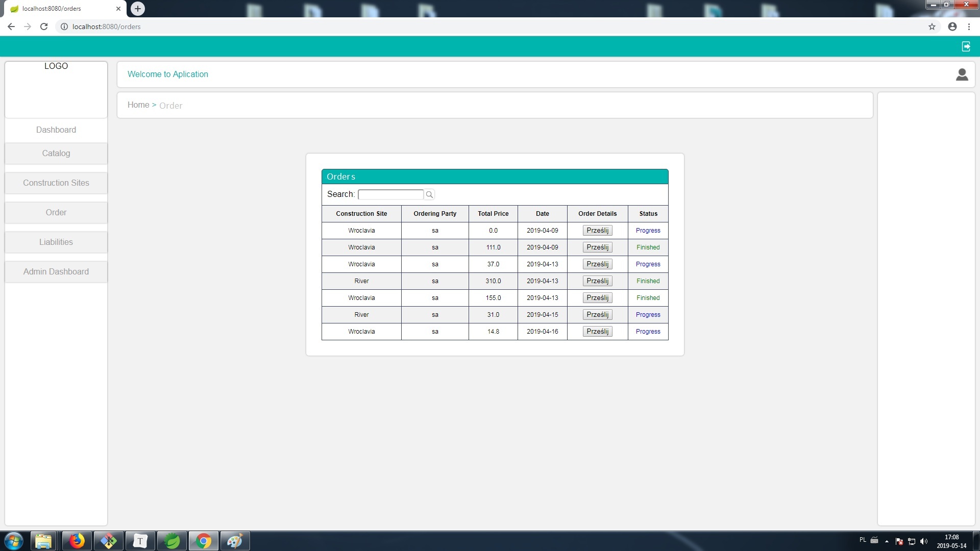Viewport: 980px width, 551px height.
Task: Go to Construction Sites page
Action: [56, 183]
